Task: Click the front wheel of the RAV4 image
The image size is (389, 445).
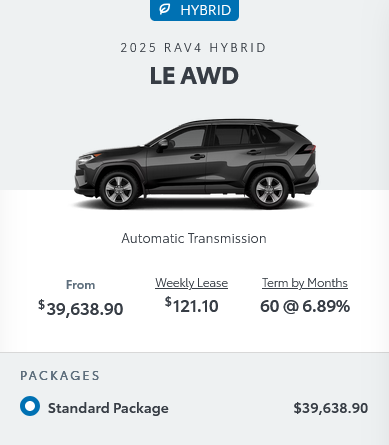Action: click(x=119, y=190)
